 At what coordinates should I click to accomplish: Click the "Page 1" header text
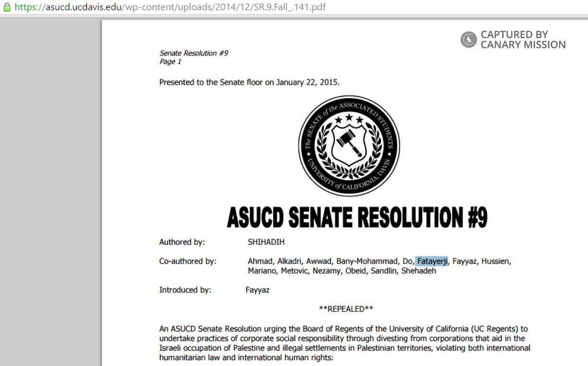tap(170, 62)
